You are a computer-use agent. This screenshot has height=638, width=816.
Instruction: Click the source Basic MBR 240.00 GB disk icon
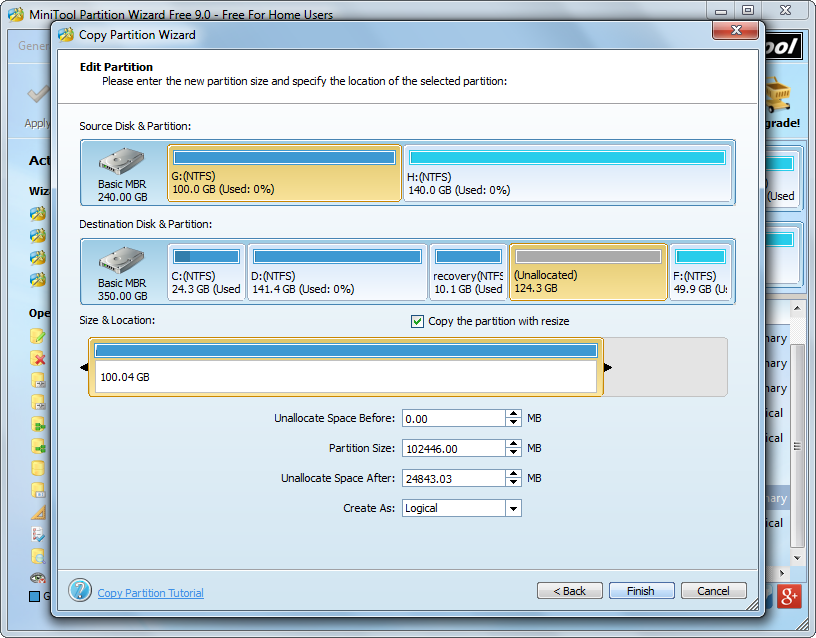click(x=121, y=161)
